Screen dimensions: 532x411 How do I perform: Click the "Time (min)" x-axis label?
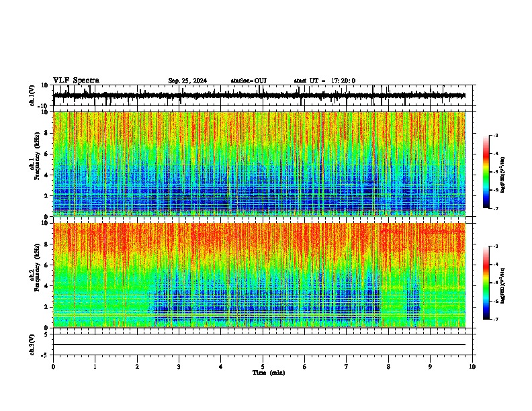[269, 373]
